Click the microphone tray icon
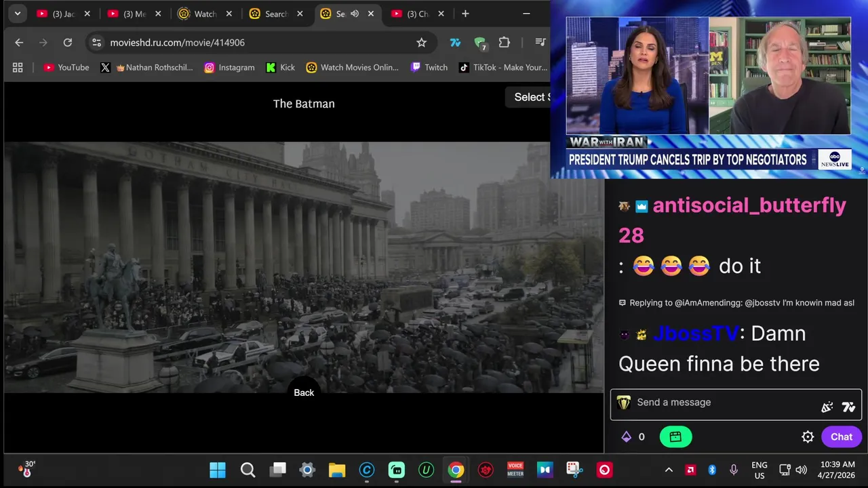Image resolution: width=868 pixels, height=488 pixels. (734, 470)
